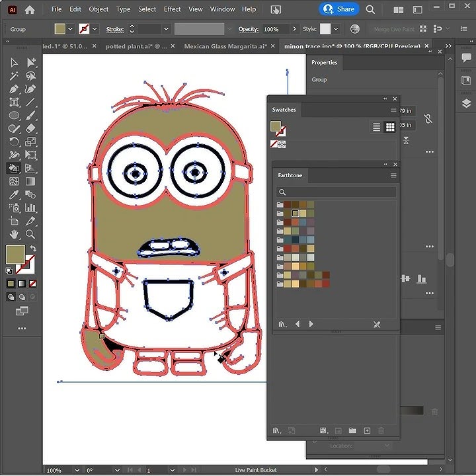Choose the Lasso tool
Image resolution: width=476 pixels, height=476 pixels.
coord(30,75)
